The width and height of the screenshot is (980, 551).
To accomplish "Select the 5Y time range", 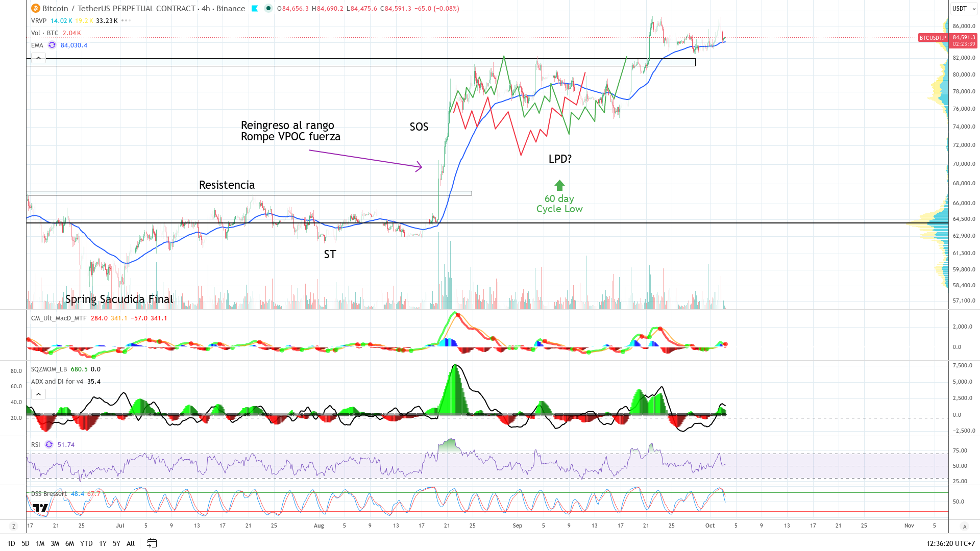I will tap(116, 543).
